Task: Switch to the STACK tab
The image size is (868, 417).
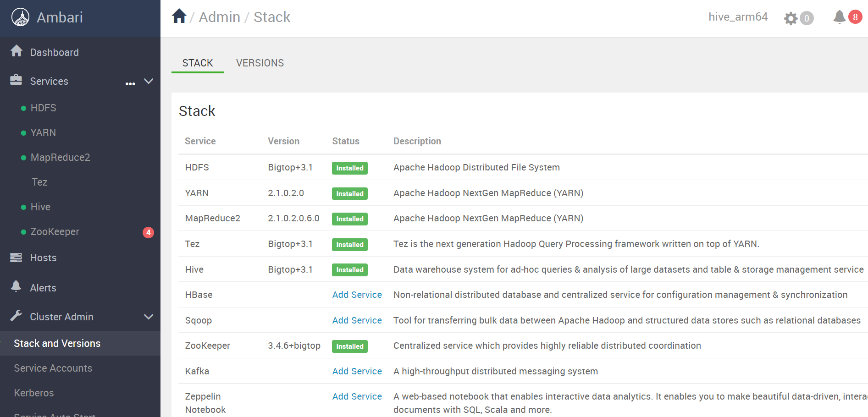Action: point(198,63)
